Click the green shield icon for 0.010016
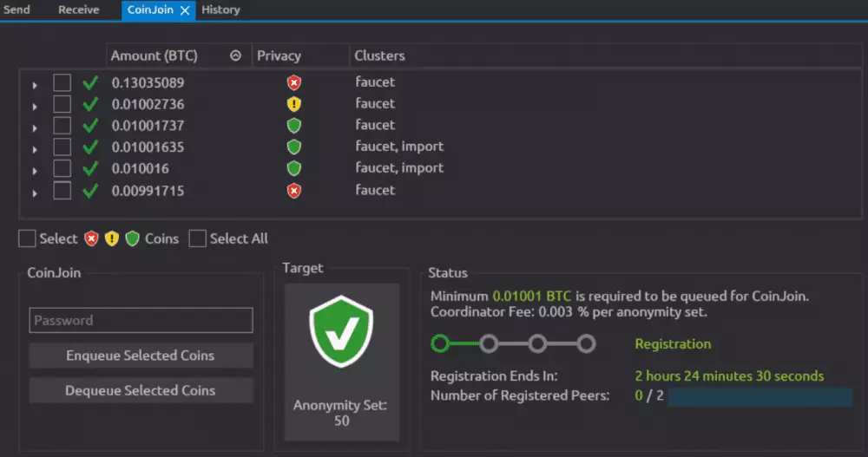This screenshot has width=868, height=457. [294, 168]
